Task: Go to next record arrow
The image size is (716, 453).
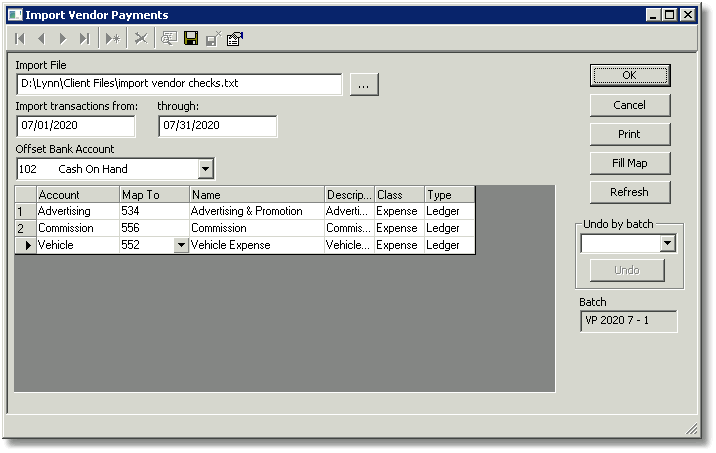Action: click(x=63, y=39)
